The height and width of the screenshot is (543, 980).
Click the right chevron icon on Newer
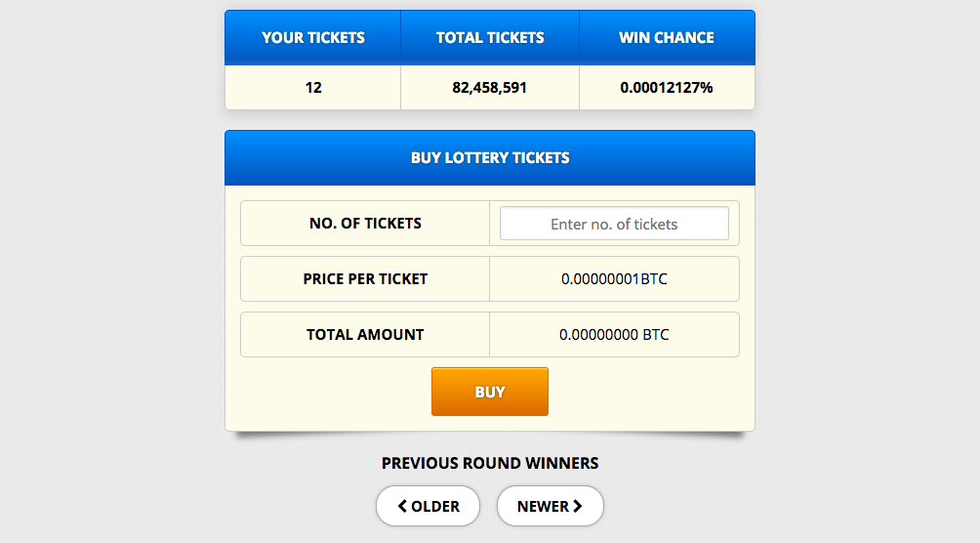click(x=578, y=506)
